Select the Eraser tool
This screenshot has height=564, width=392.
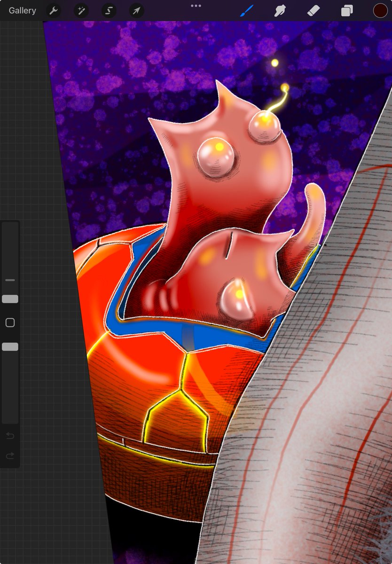pyautogui.click(x=314, y=10)
